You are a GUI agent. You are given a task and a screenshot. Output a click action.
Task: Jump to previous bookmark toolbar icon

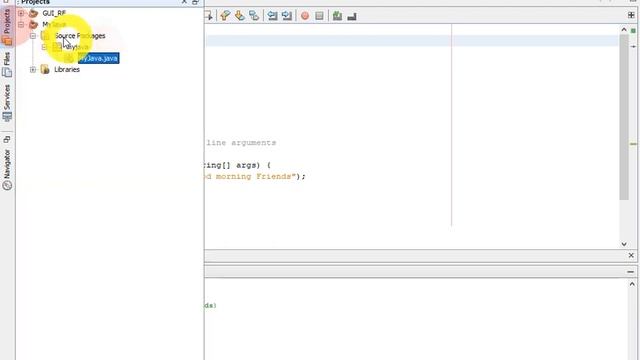(225, 16)
